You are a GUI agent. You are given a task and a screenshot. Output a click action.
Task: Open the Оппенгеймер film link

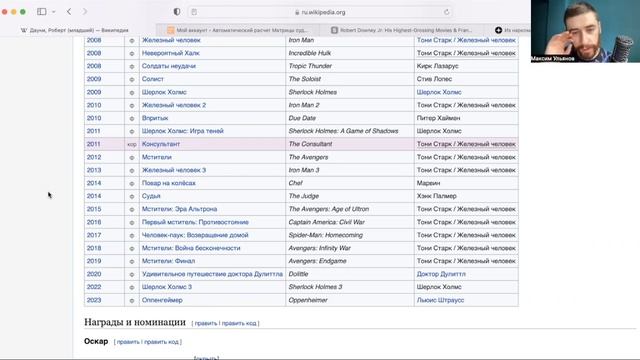pos(162,300)
